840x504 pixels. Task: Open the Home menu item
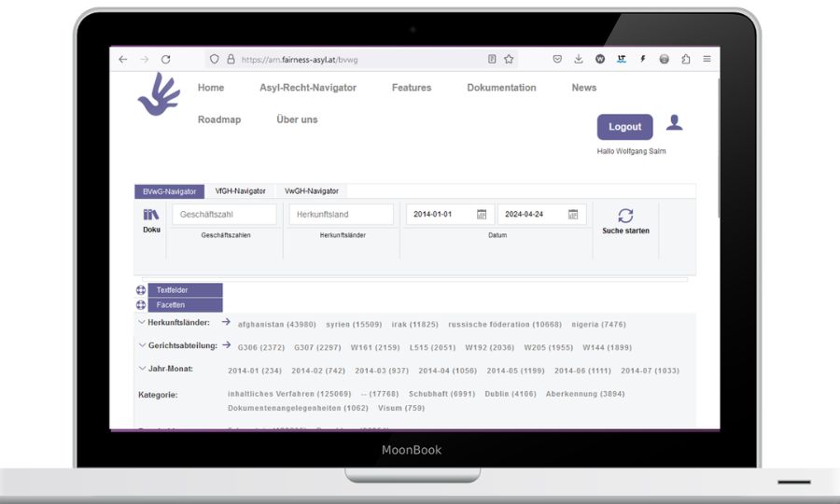tap(211, 88)
